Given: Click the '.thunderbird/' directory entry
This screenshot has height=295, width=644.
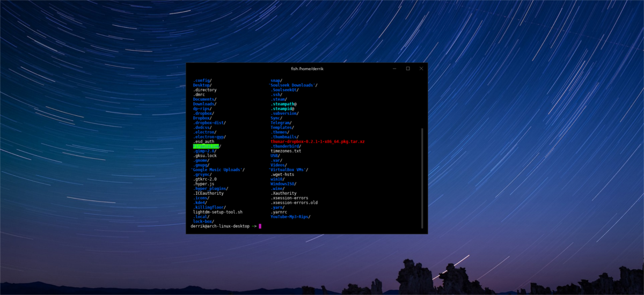Looking at the screenshot, I should 287,146.
